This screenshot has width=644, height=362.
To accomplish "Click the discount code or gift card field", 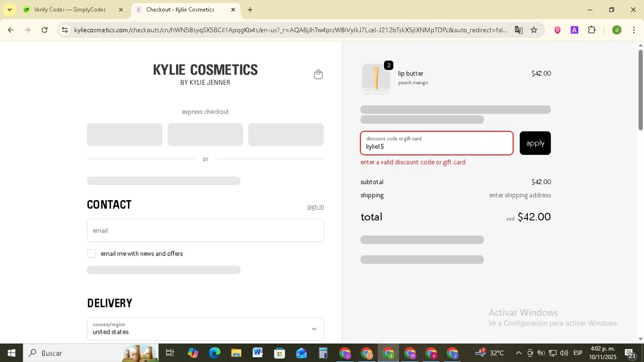I will [x=437, y=143].
